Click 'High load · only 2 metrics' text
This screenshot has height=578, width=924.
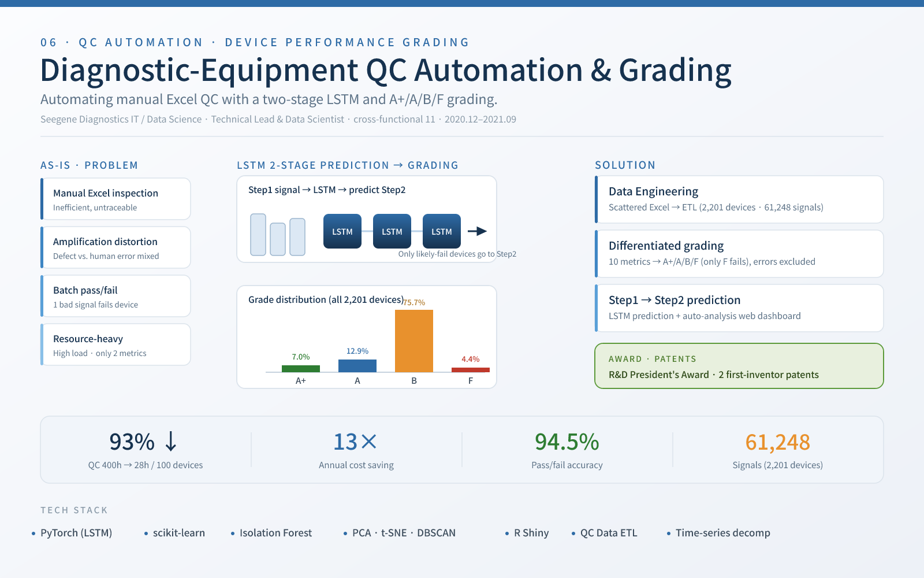(100, 353)
